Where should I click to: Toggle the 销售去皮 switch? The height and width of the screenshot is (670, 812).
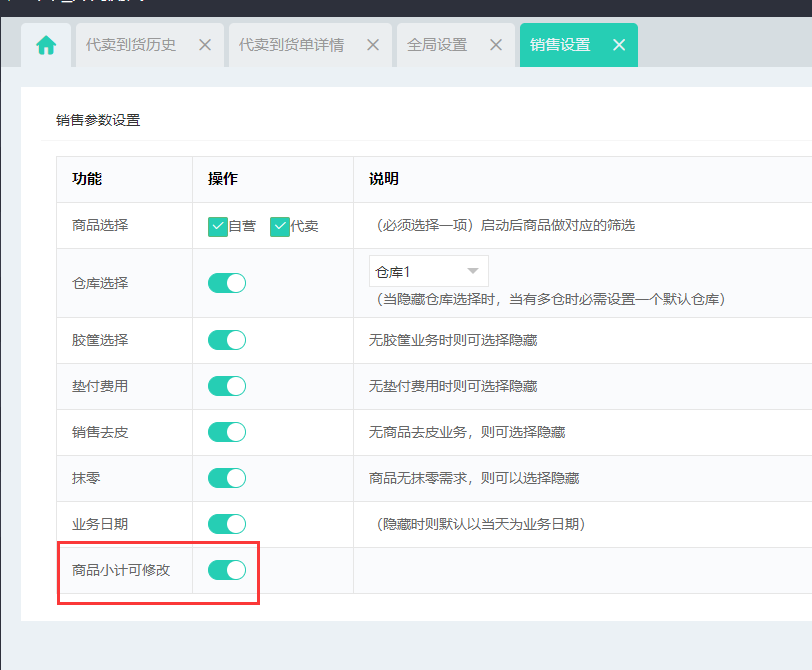(227, 432)
